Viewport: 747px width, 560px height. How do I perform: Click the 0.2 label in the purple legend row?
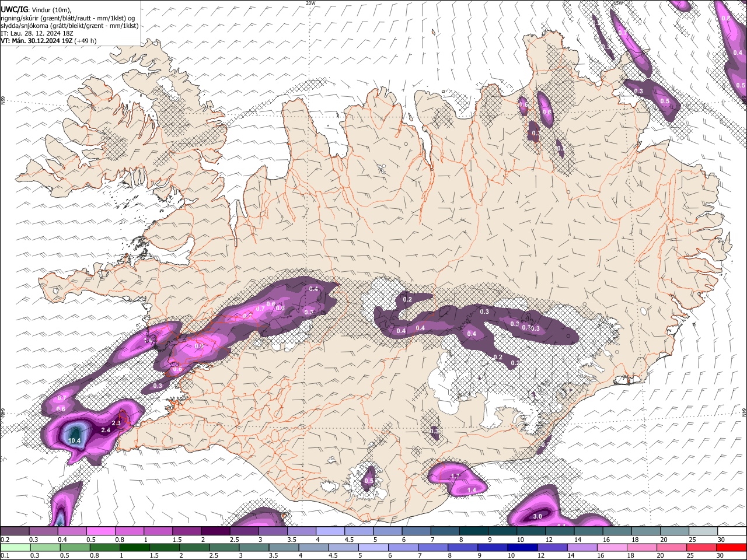coord(5,539)
